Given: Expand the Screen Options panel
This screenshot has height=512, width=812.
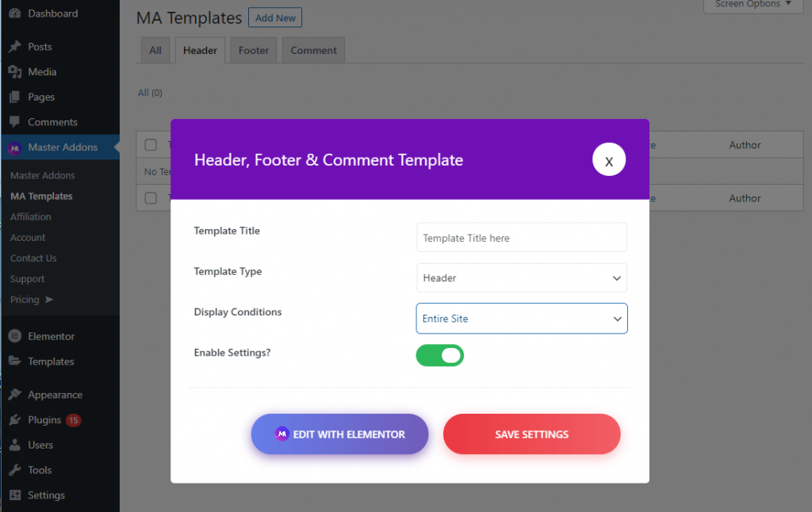Looking at the screenshot, I should (752, 5).
